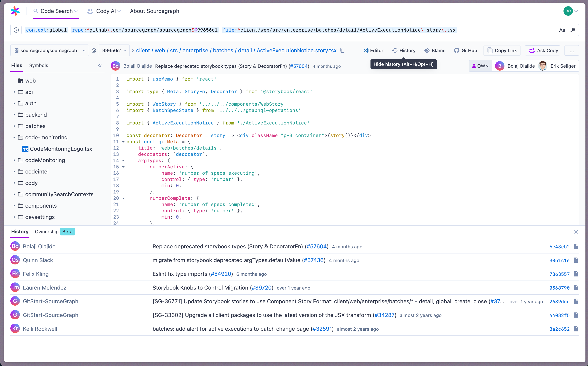Viewport: 588px width, 366px height.
Task: Open About Sourcegraph page
Action: point(155,11)
